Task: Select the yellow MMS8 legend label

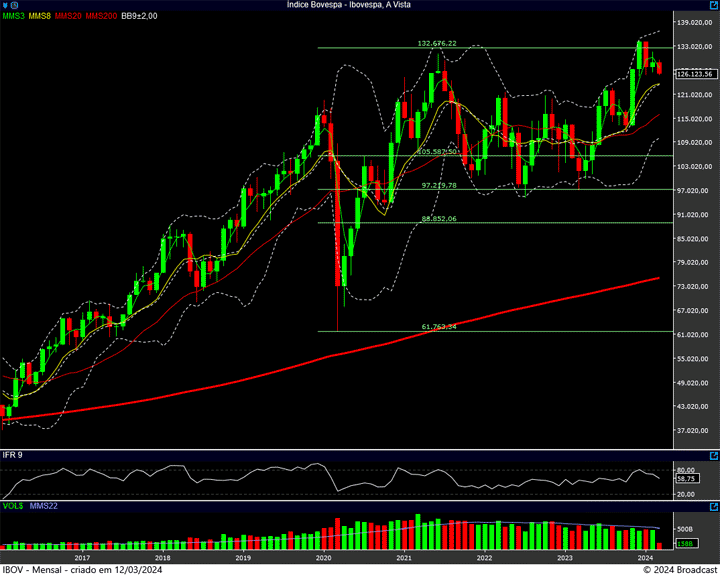Action: (41, 17)
